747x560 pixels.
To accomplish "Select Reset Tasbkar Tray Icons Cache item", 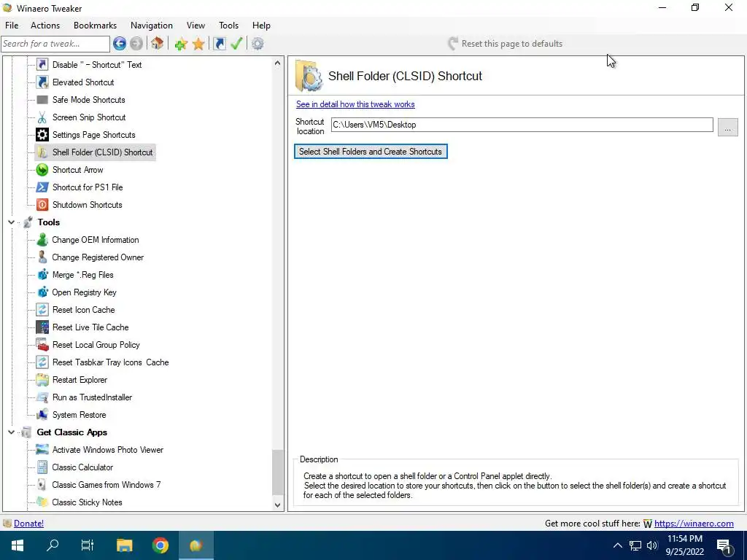I will pyautogui.click(x=111, y=362).
